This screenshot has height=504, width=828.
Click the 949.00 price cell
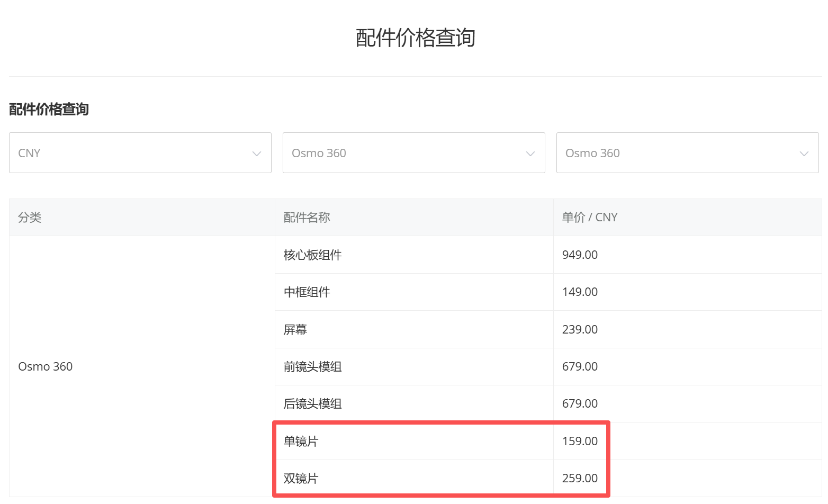coord(688,255)
